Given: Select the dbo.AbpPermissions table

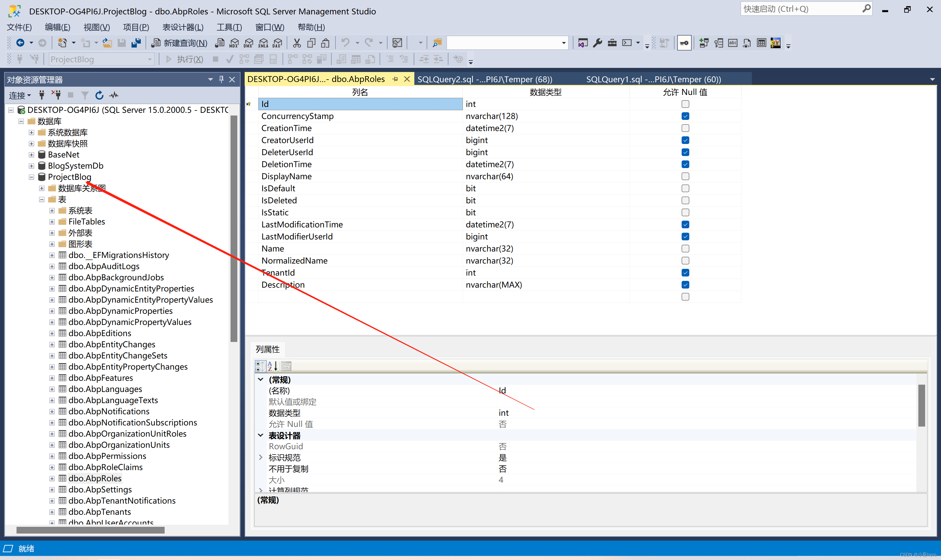Looking at the screenshot, I should (x=107, y=456).
